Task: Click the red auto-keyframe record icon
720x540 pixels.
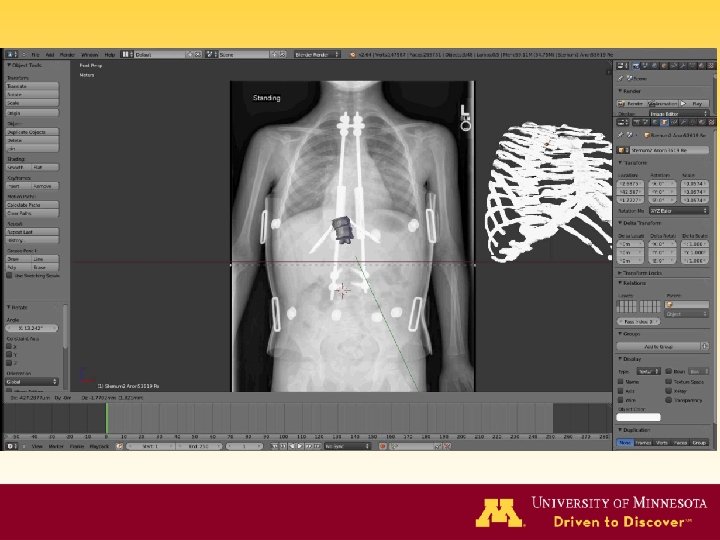Action: pos(383,446)
